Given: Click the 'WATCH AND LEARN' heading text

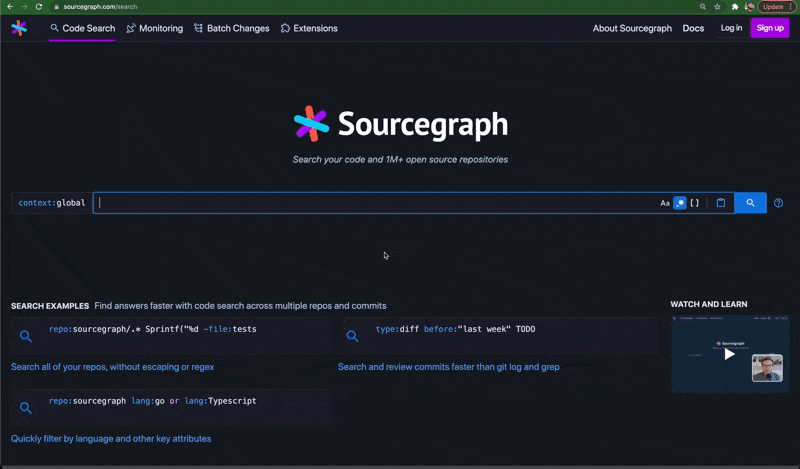Looking at the screenshot, I should click(709, 304).
